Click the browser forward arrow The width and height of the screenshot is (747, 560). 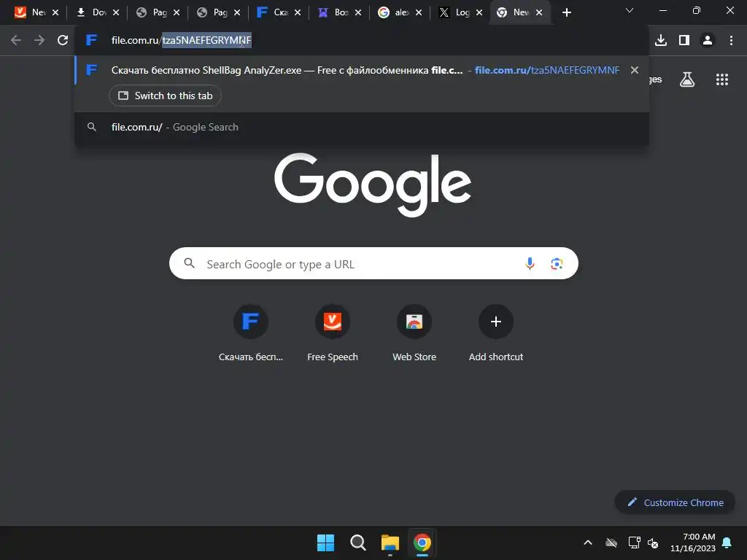(x=39, y=41)
